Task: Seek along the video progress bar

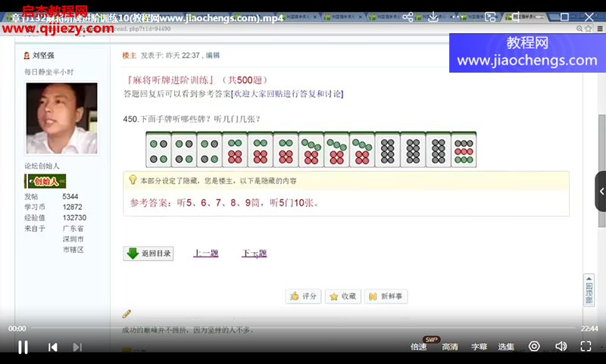Action: (x=303, y=328)
